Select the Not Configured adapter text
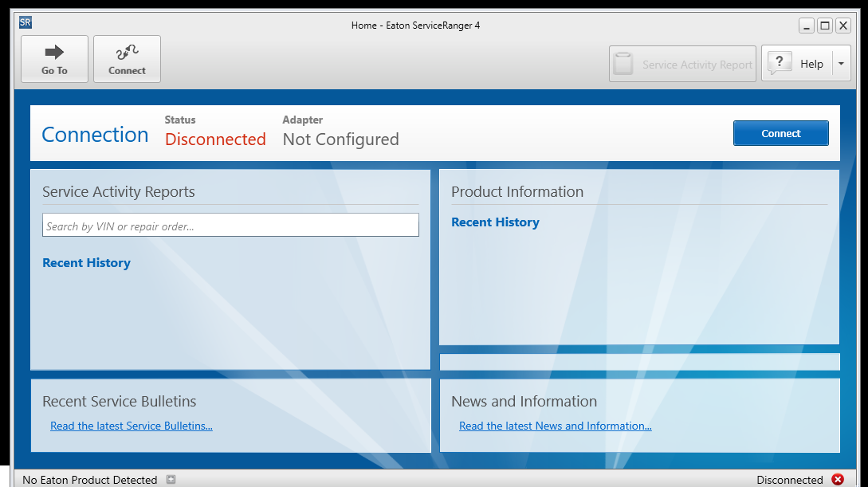Viewport: 868px width, 487px height. tap(340, 139)
